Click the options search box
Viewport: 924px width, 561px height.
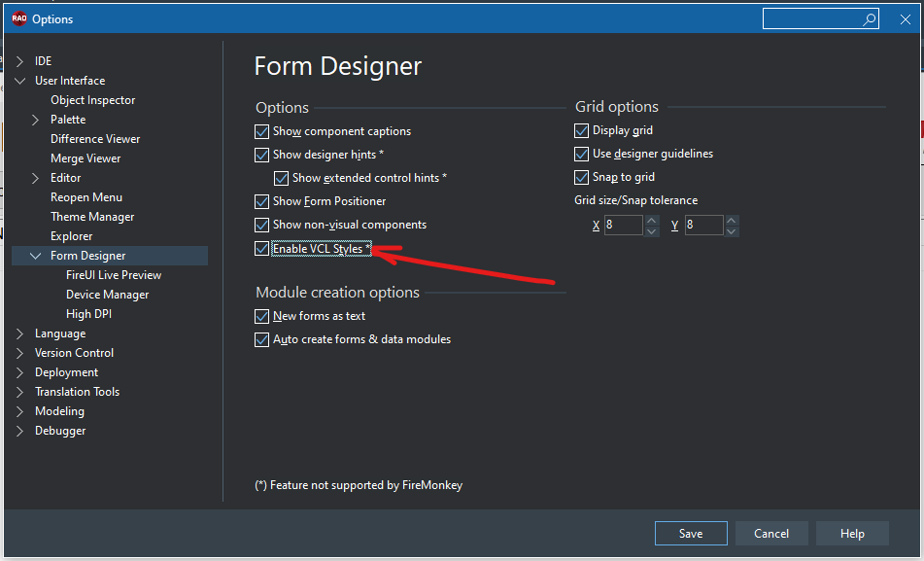point(821,18)
